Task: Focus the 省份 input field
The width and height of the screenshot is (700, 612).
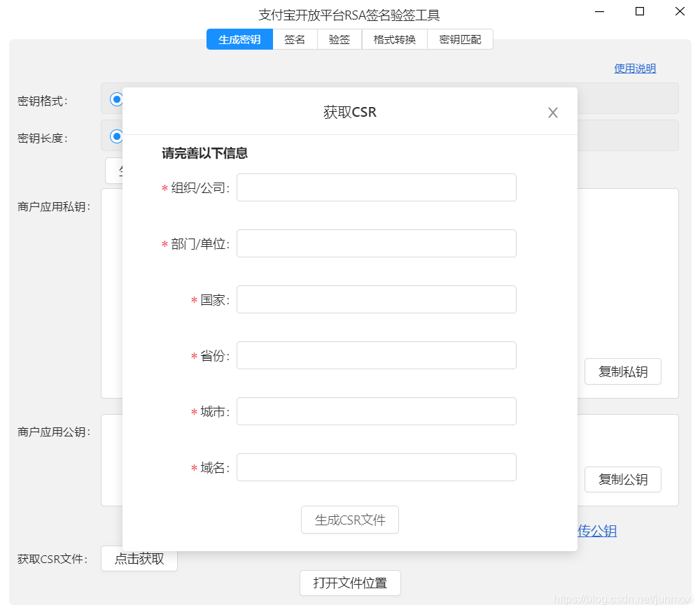Action: [x=376, y=355]
